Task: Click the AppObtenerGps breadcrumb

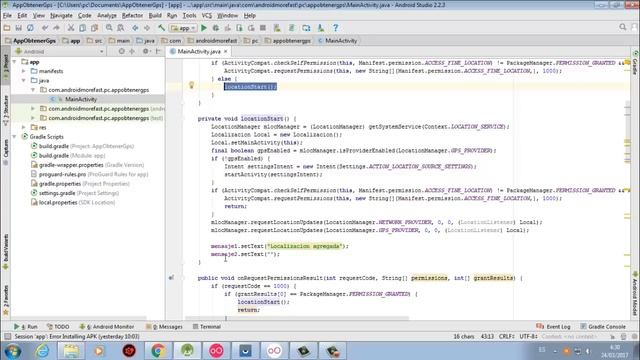Action: (x=31, y=41)
